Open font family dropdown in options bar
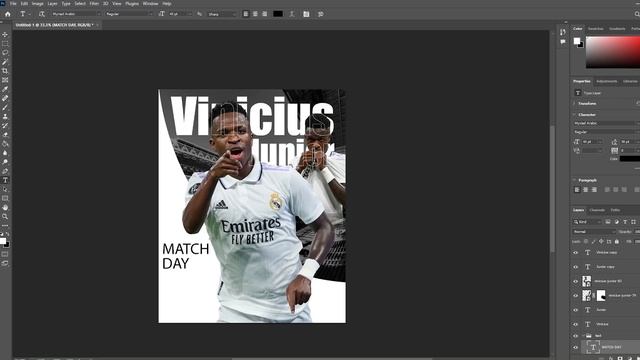This screenshot has height=360, width=640. [x=76, y=14]
